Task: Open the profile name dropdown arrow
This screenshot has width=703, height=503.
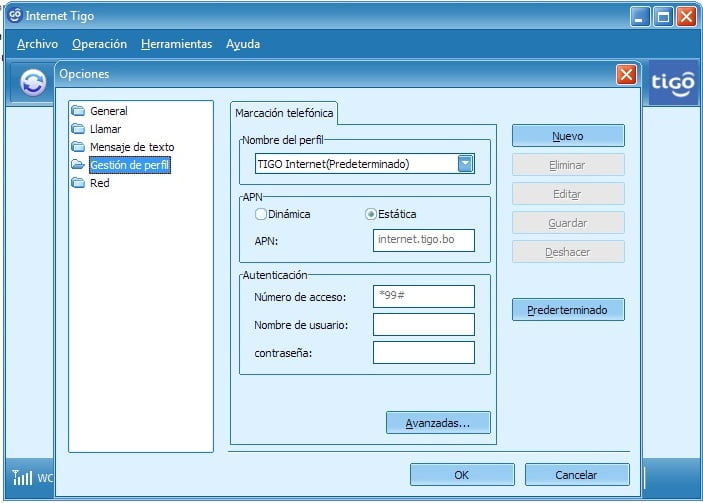Action: 465,164
